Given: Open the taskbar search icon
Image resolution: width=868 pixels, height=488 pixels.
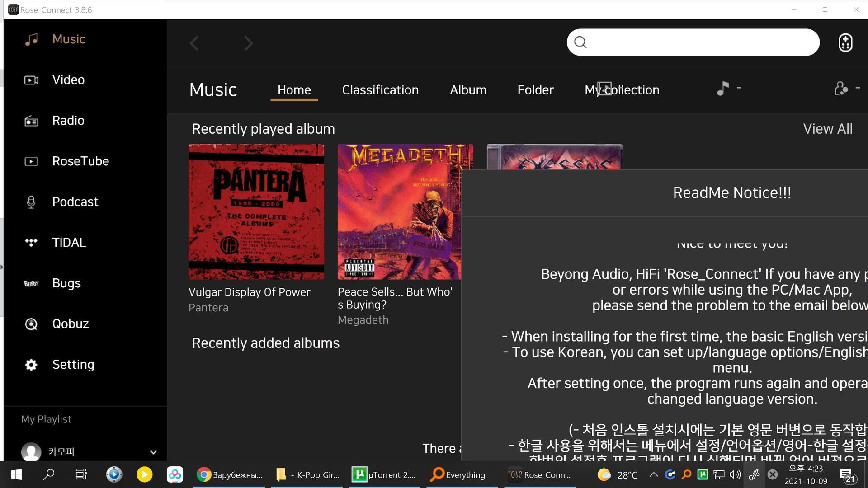Looking at the screenshot, I should (49, 474).
